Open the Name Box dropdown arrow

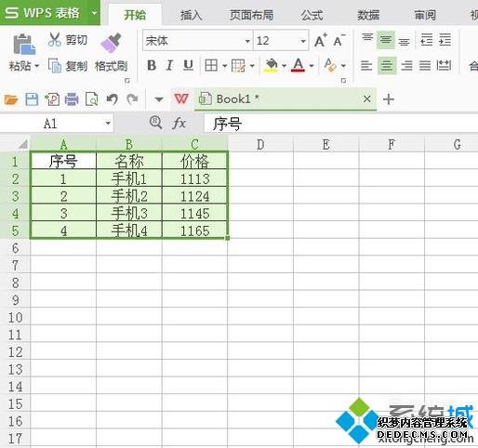tap(108, 124)
